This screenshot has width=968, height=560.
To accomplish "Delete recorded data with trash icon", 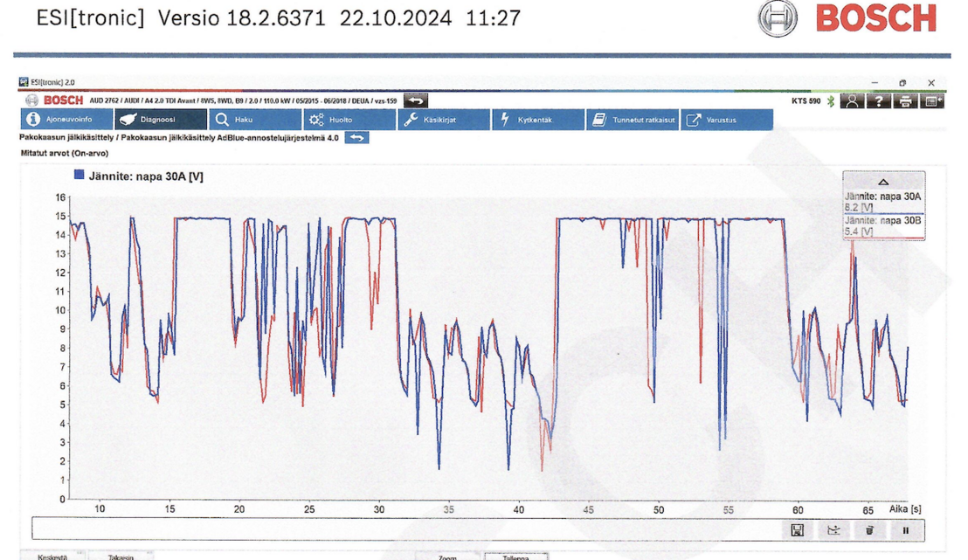I will click(x=869, y=530).
